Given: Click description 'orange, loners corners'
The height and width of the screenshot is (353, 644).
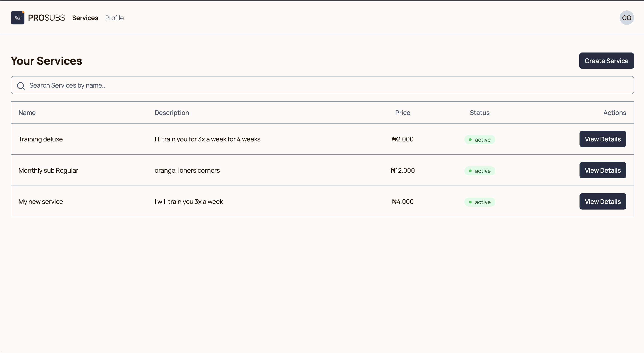Looking at the screenshot, I should [x=187, y=170].
